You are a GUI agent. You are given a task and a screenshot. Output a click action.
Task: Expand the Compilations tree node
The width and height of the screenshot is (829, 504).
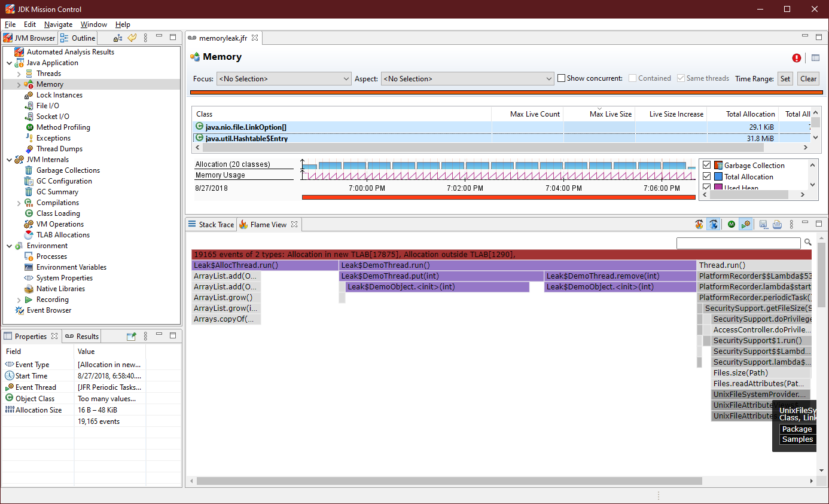tap(19, 203)
